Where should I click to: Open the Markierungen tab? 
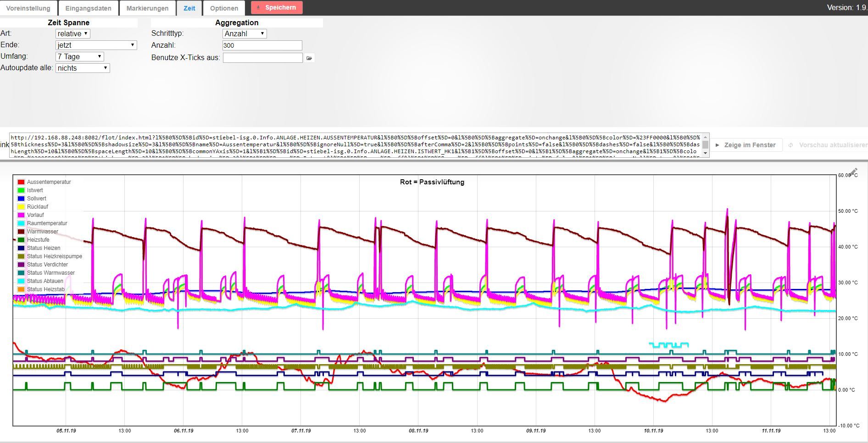click(x=147, y=8)
